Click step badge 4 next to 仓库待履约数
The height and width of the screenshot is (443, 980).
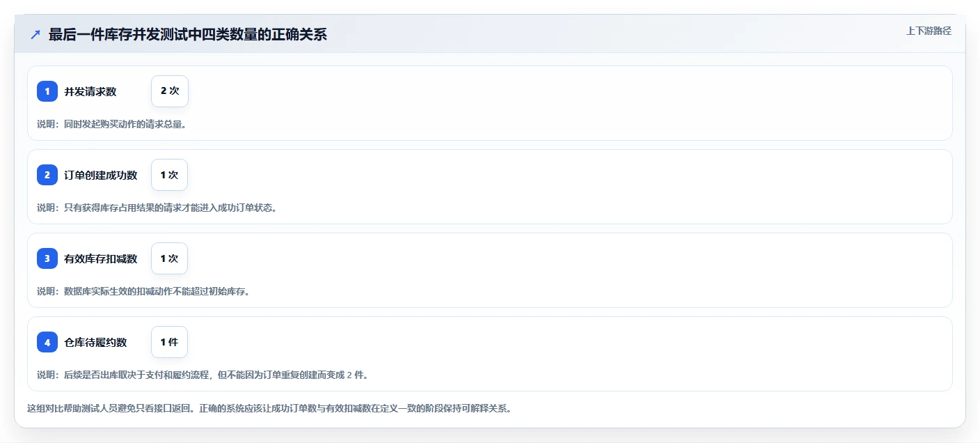coord(47,342)
